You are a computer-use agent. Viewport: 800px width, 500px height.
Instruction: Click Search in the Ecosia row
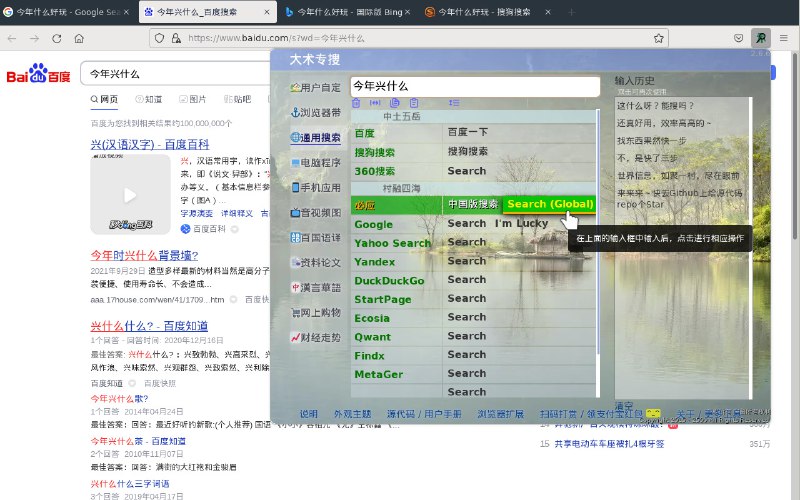click(466, 317)
